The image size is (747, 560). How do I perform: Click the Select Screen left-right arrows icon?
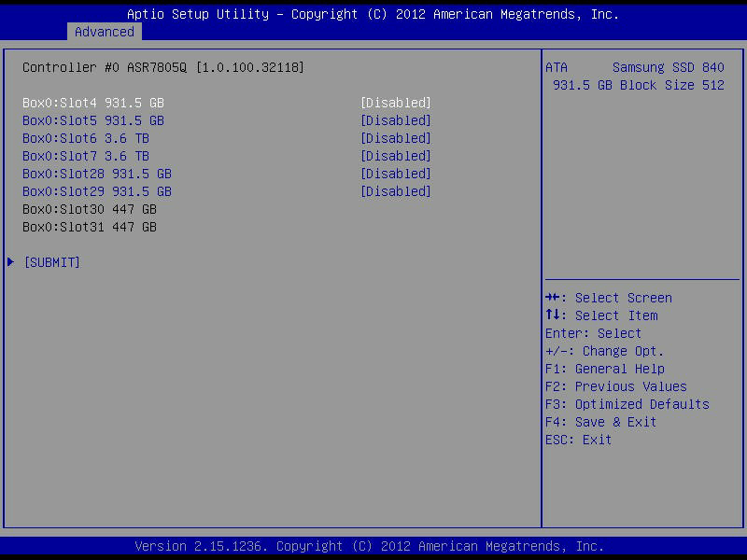[553, 298]
